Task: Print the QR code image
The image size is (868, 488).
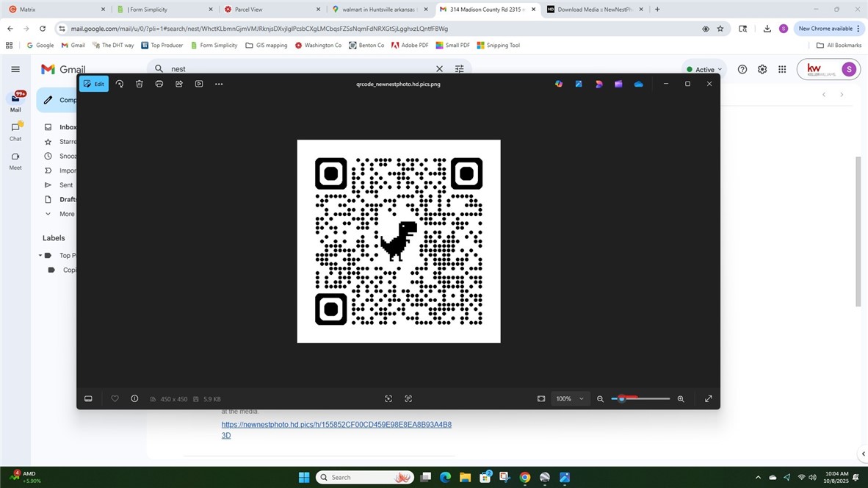Action: tap(159, 84)
